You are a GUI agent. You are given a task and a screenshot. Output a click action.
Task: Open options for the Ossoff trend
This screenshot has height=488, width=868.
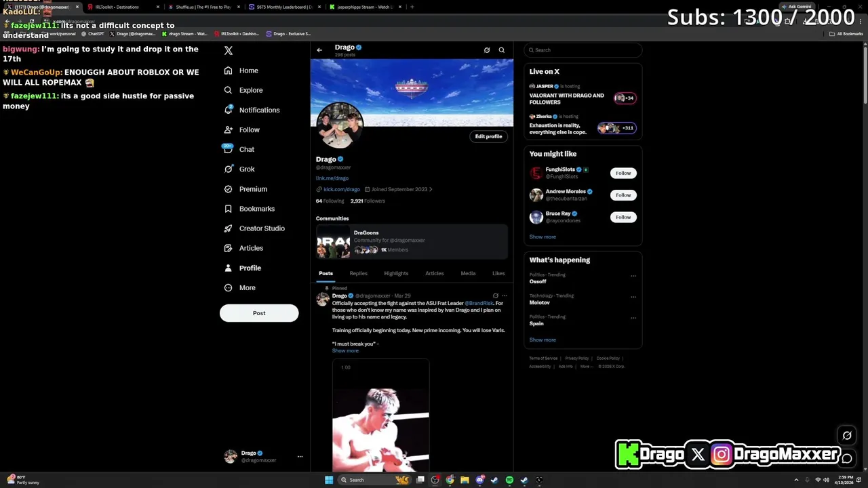click(633, 276)
